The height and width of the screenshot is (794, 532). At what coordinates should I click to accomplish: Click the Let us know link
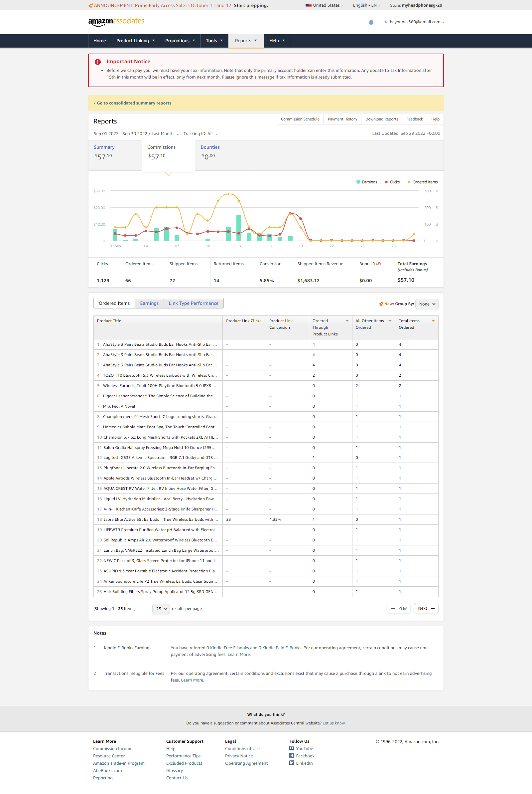tap(334, 723)
